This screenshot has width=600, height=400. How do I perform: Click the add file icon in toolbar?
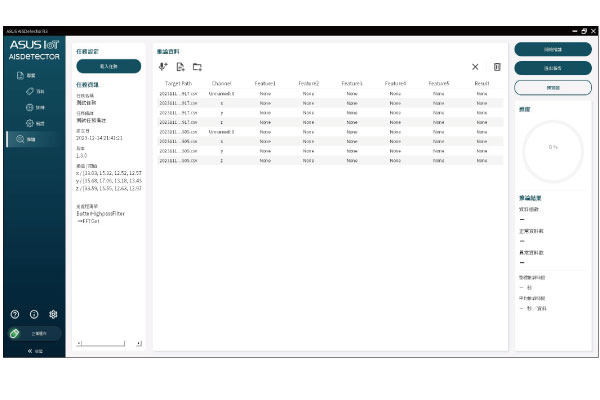pyautogui.click(x=180, y=67)
